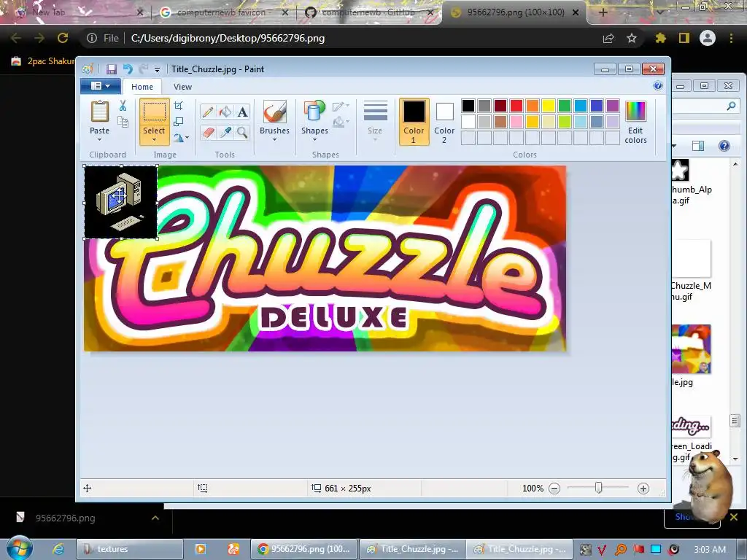The height and width of the screenshot is (560, 747).
Task: Open the Size line thickness dropdown
Action: tap(375, 122)
